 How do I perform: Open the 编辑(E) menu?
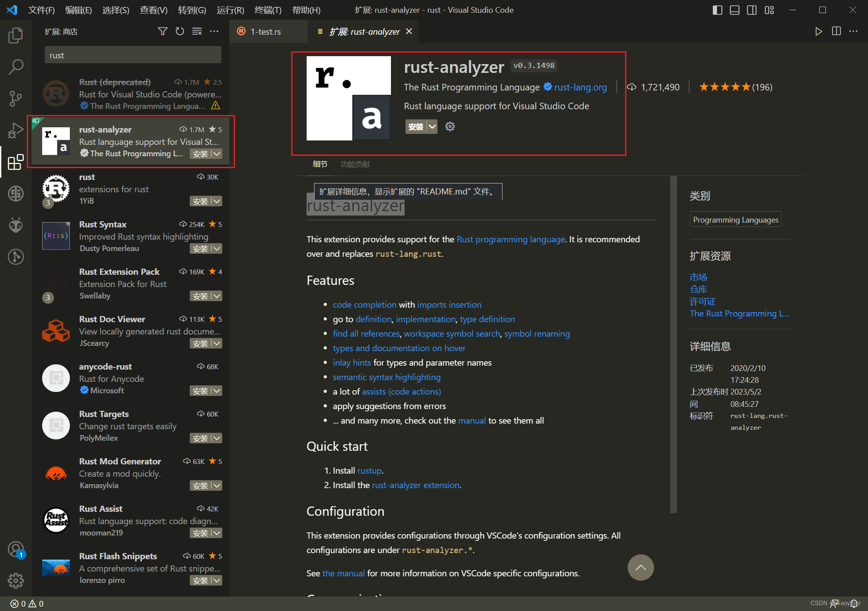[x=78, y=10]
